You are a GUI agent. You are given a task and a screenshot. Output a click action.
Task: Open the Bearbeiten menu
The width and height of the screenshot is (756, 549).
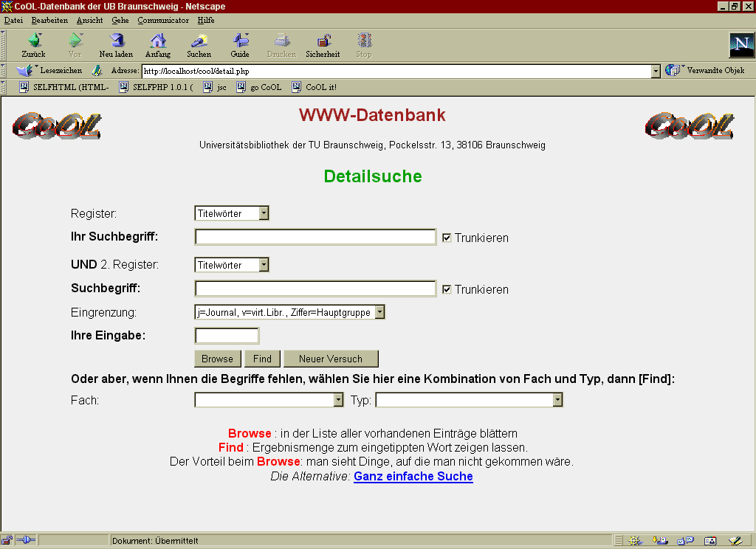(x=49, y=20)
